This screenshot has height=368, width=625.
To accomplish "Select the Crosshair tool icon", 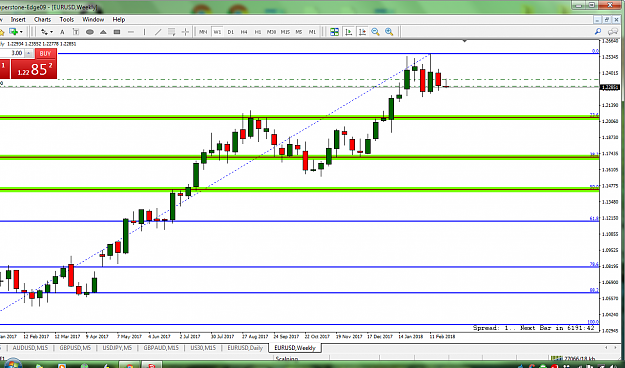I will (185, 32).
